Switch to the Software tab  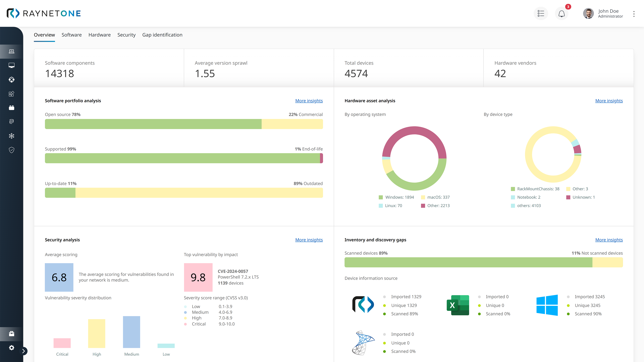click(x=71, y=35)
